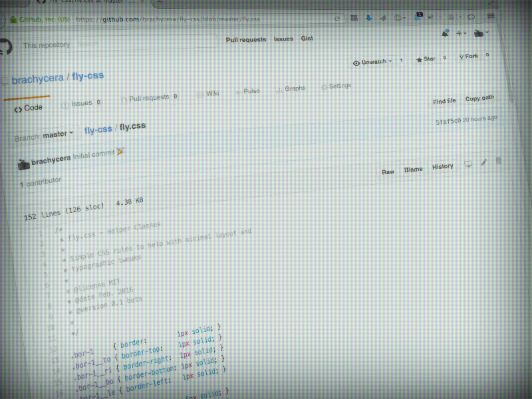Click the green padlock site identity icon
Screen dimensions: 532x399
13,20
